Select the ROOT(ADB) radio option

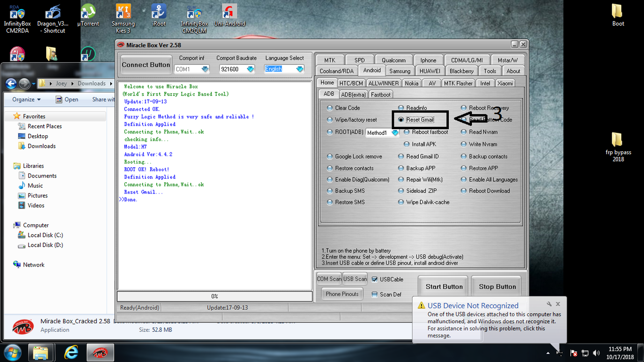[330, 132]
